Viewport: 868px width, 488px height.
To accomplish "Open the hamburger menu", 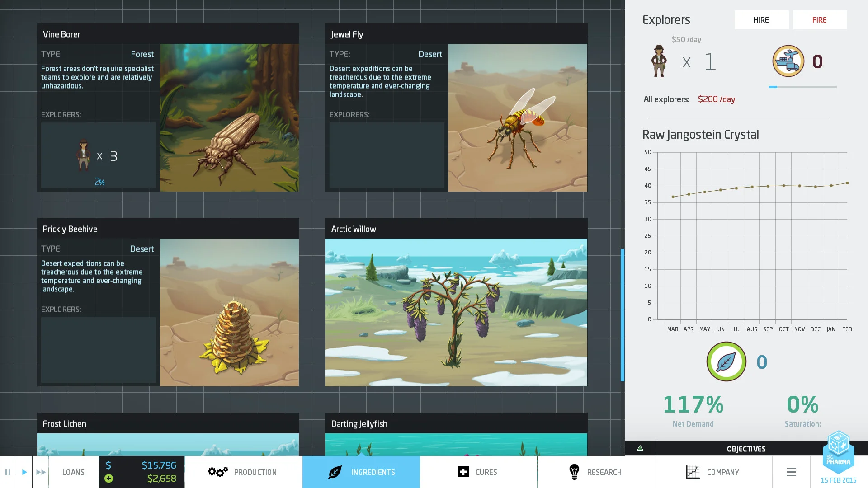I will [x=791, y=472].
